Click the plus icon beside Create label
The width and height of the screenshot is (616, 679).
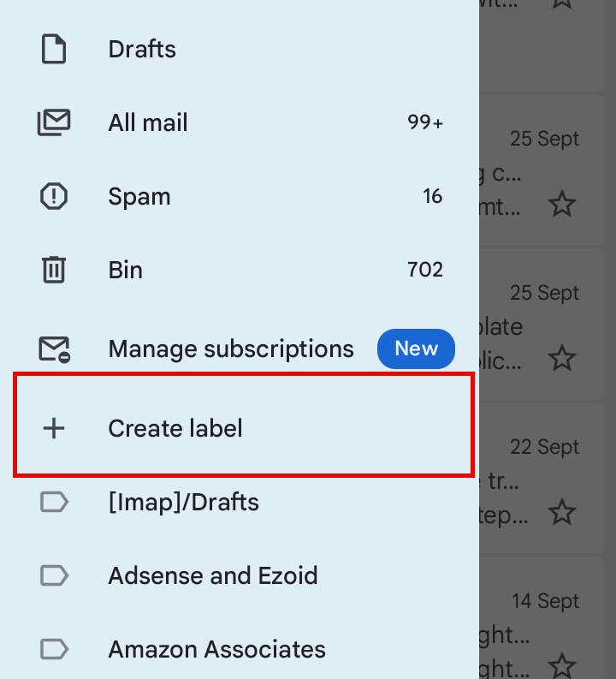pos(54,428)
